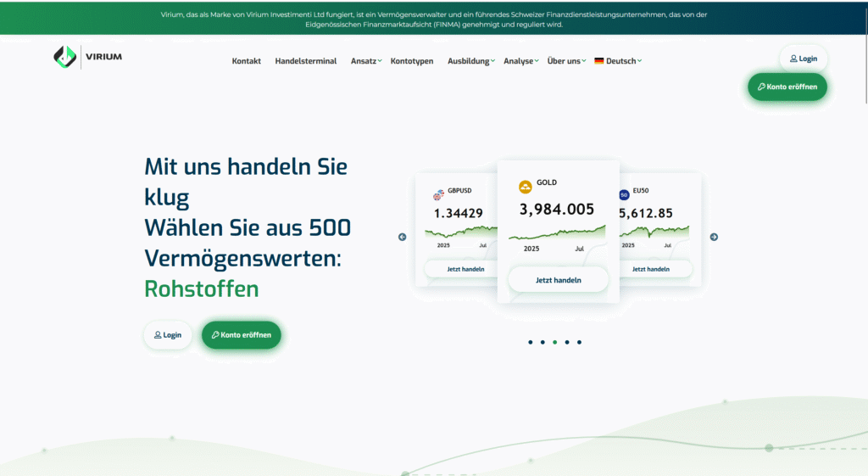Screen dimensions: 868x476
Task: Expand the Analyse dropdown menu
Action: click(x=520, y=61)
